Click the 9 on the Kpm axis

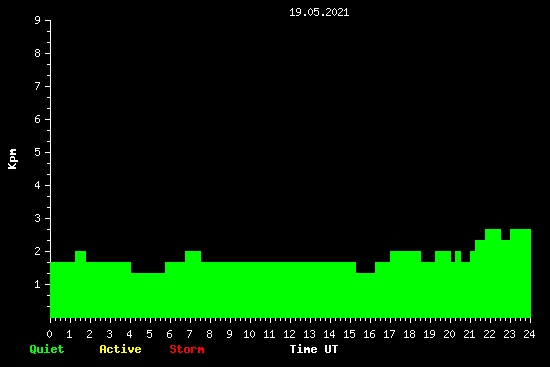pos(38,20)
